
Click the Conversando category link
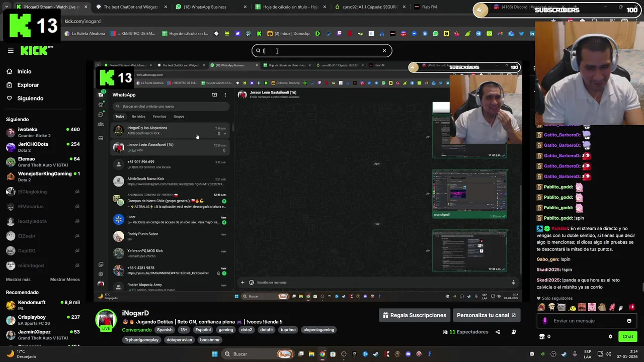137,330
